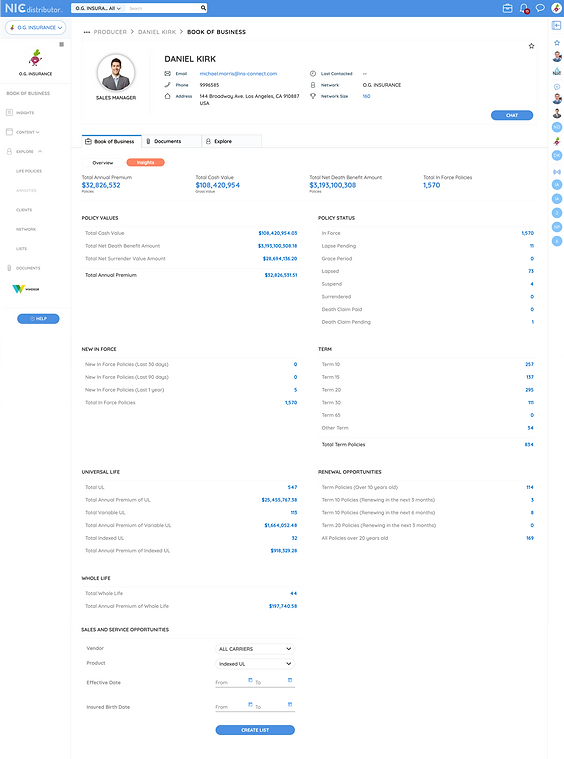Open Insured Birth Date From calendar icon
564x759 pixels.
coord(250,704)
